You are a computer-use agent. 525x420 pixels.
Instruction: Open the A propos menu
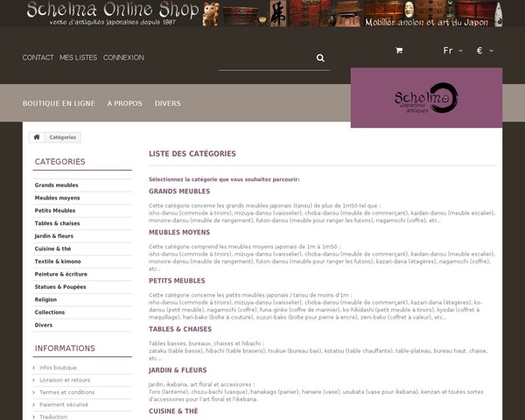(x=124, y=103)
